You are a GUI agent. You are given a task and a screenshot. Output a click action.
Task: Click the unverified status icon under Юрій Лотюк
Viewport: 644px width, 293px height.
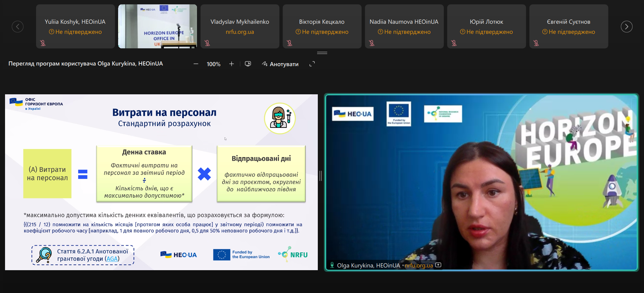[462, 32]
